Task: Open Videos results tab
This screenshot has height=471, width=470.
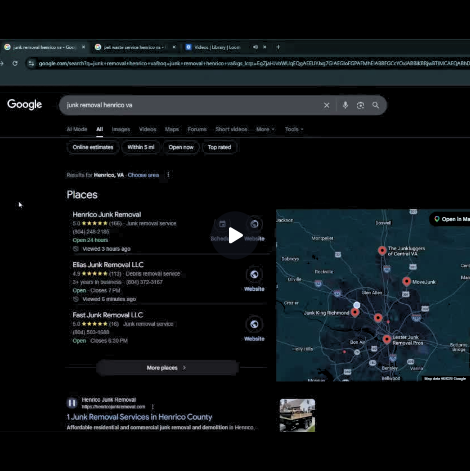Action: (x=147, y=129)
